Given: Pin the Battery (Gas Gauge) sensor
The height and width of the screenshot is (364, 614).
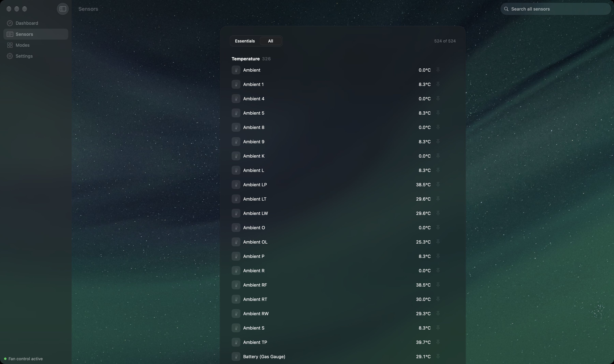Looking at the screenshot, I should 438,356.
